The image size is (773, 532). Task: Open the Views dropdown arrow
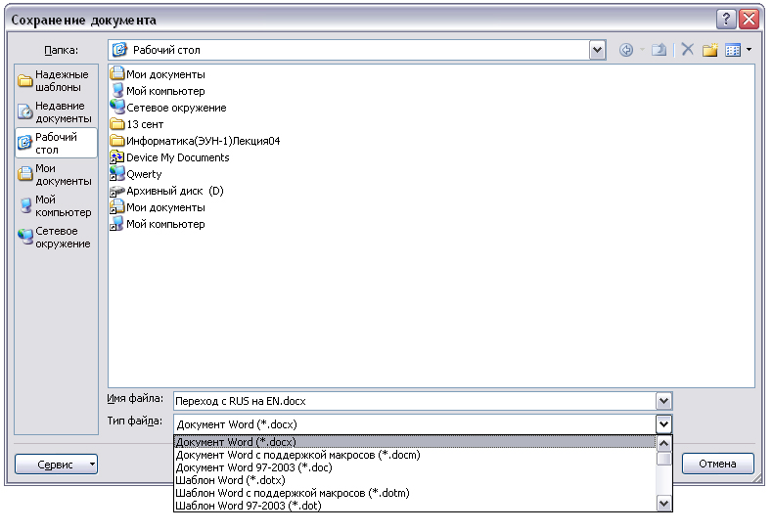click(x=749, y=50)
